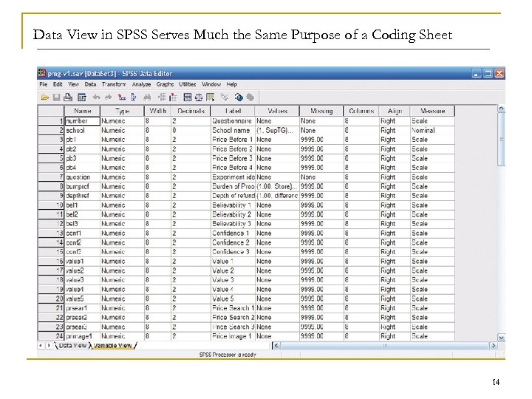This screenshot has width=532, height=399.
Task: Click the 'depthref' variable name cell
Action: (83, 196)
